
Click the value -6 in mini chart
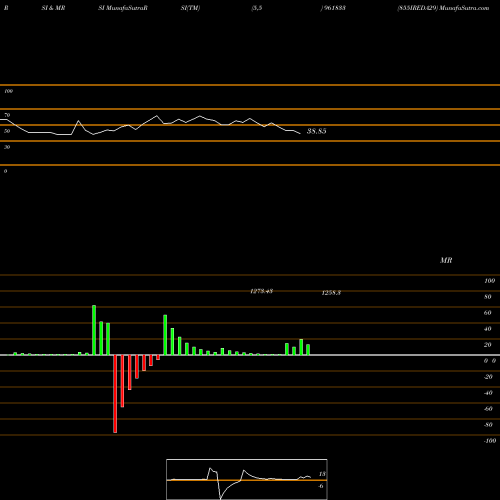click(321, 486)
